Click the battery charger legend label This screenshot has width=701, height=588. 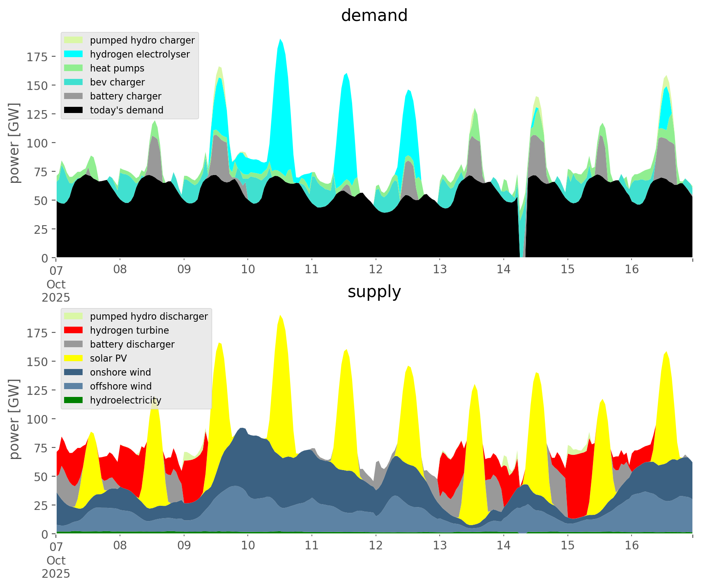coord(125,96)
